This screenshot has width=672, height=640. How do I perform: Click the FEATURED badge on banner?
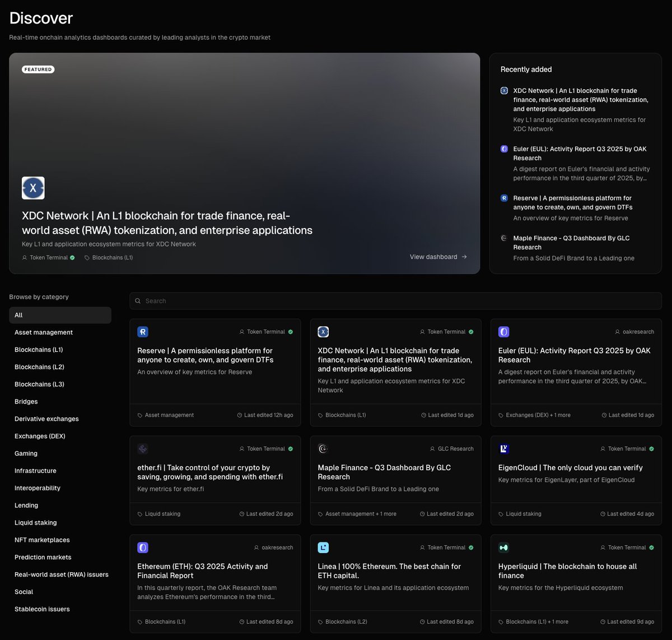pyautogui.click(x=38, y=69)
